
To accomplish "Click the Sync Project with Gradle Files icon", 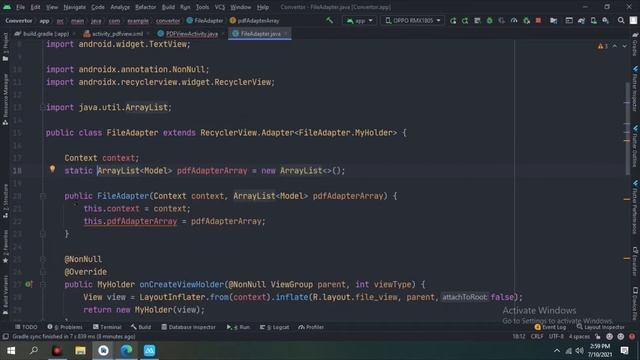I will click(x=581, y=20).
